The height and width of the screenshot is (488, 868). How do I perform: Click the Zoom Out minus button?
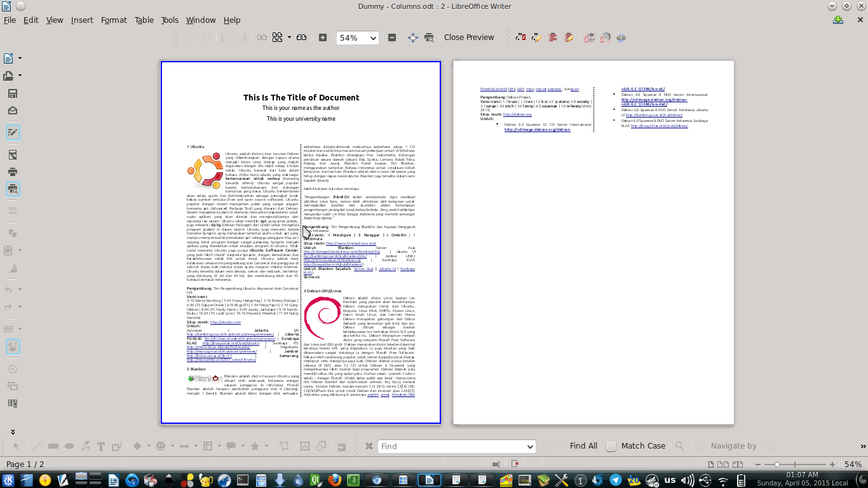(392, 37)
